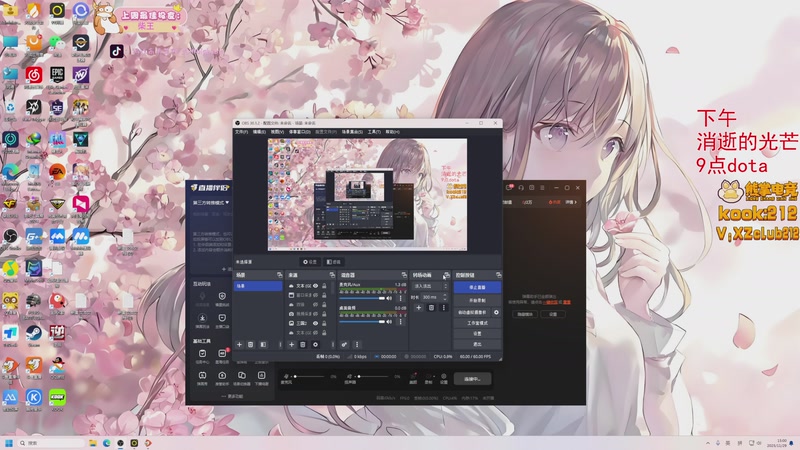This screenshot has width=800, height=450.
Task: Toggle Studio Mode button in Controls
Action: tap(478, 323)
